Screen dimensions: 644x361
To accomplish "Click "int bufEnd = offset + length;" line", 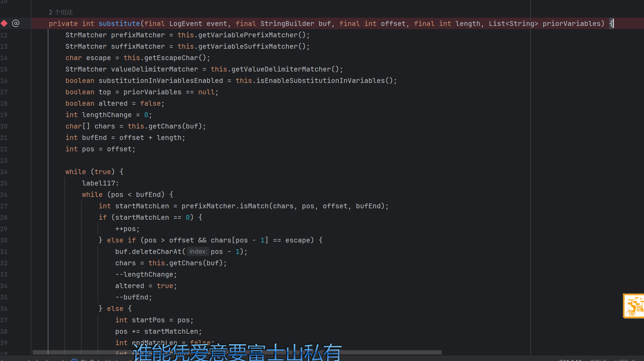I will 125,137.
